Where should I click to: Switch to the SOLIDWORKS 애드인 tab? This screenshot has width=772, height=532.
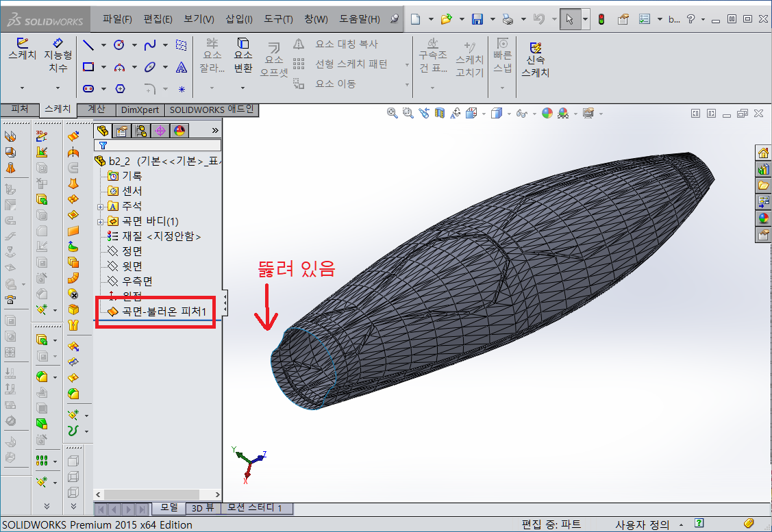[x=212, y=110]
